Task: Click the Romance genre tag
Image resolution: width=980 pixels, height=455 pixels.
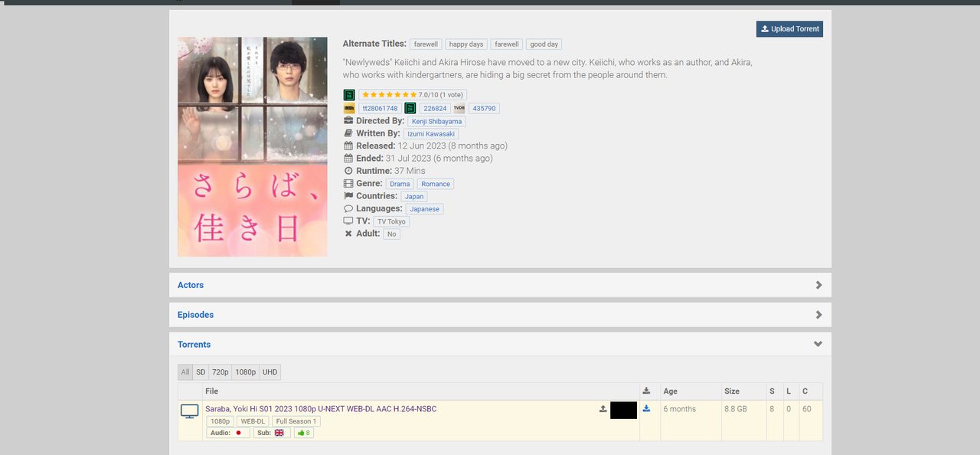Action: tap(436, 184)
